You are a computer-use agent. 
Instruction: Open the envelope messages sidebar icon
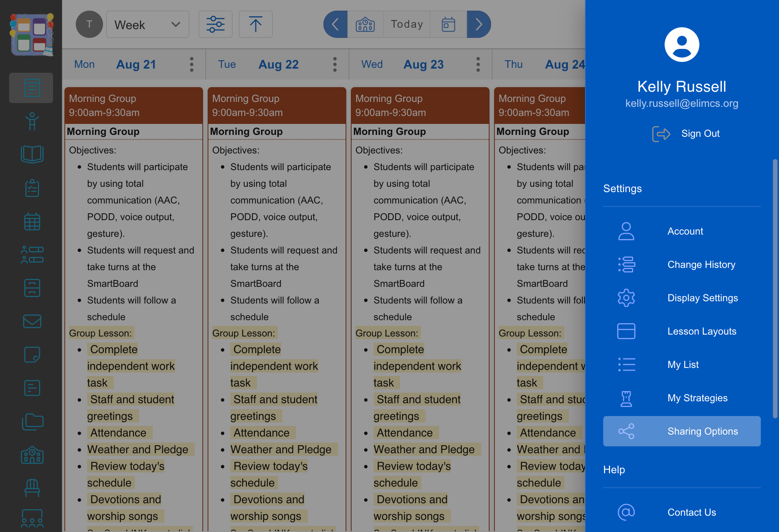(x=32, y=321)
